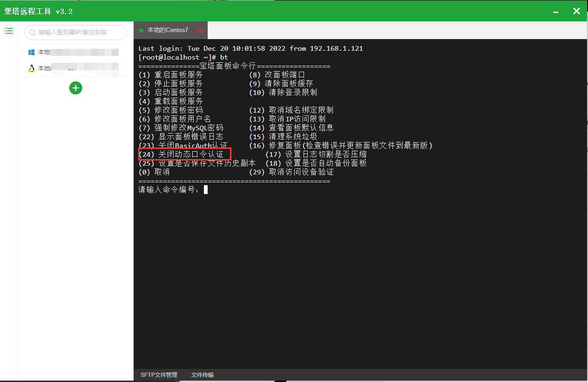Click terminal text (9) 清除面板缓存
This screenshot has height=382, width=588.
click(x=281, y=84)
